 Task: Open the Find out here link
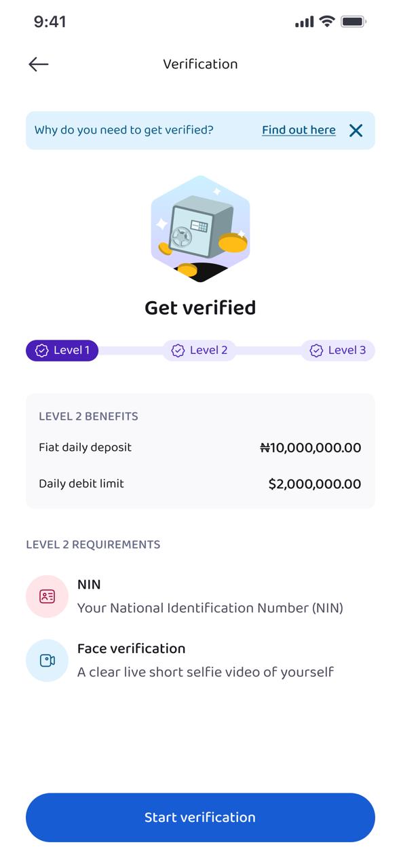pos(299,130)
